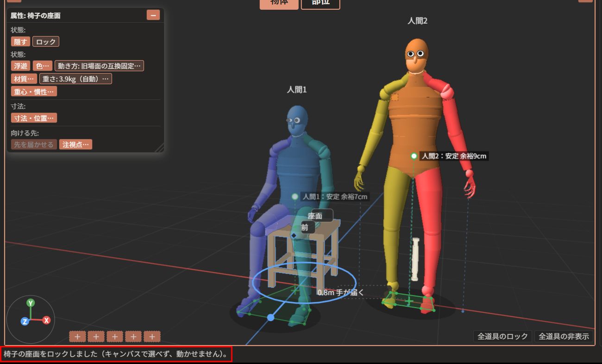Open the 注視点… options

tap(75, 144)
